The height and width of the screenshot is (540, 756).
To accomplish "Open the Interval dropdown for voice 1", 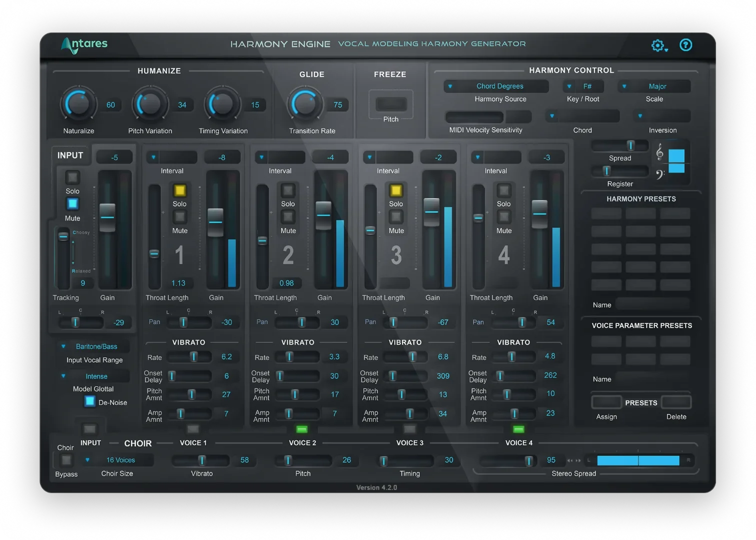I will (x=172, y=157).
